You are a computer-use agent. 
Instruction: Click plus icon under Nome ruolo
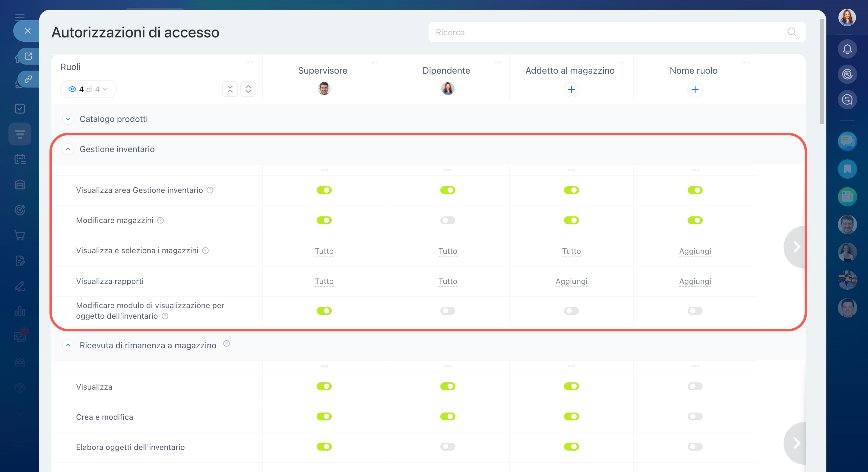point(695,90)
